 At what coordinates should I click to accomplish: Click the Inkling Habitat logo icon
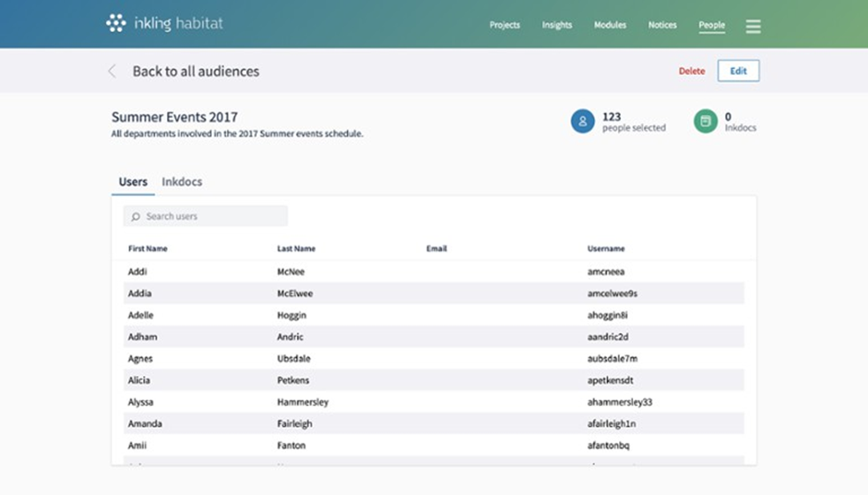click(x=116, y=24)
